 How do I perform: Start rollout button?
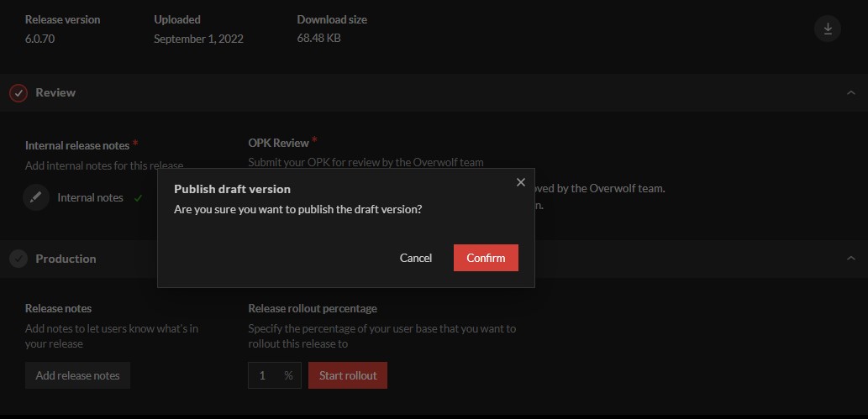coord(348,375)
